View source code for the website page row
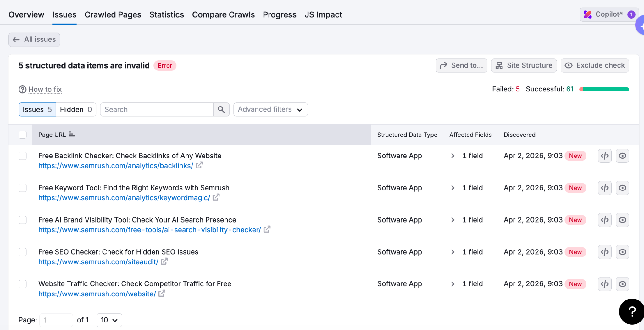Viewport: 644px width, 330px height. 605,284
